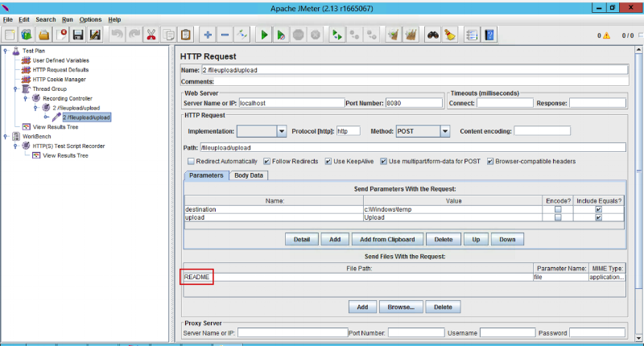Select HTTP Cookie Manager in the tree
Image resolution: width=644 pixels, height=346 pixels.
point(59,80)
